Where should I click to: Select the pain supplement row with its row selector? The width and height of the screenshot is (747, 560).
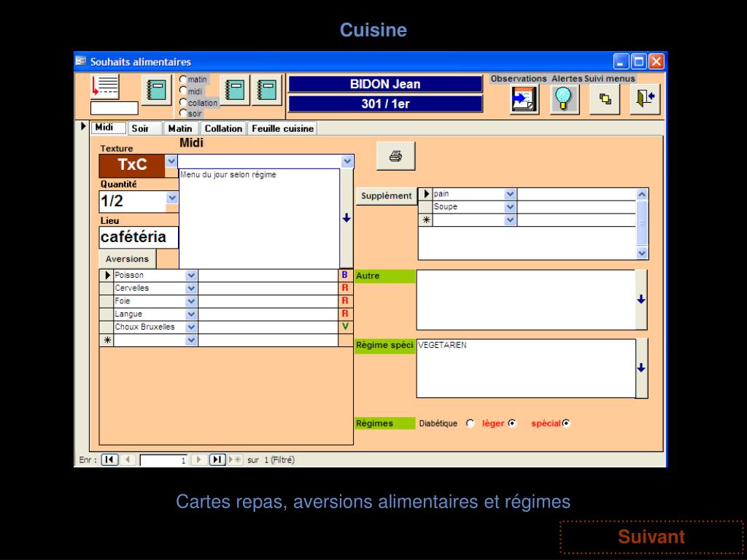tap(426, 194)
